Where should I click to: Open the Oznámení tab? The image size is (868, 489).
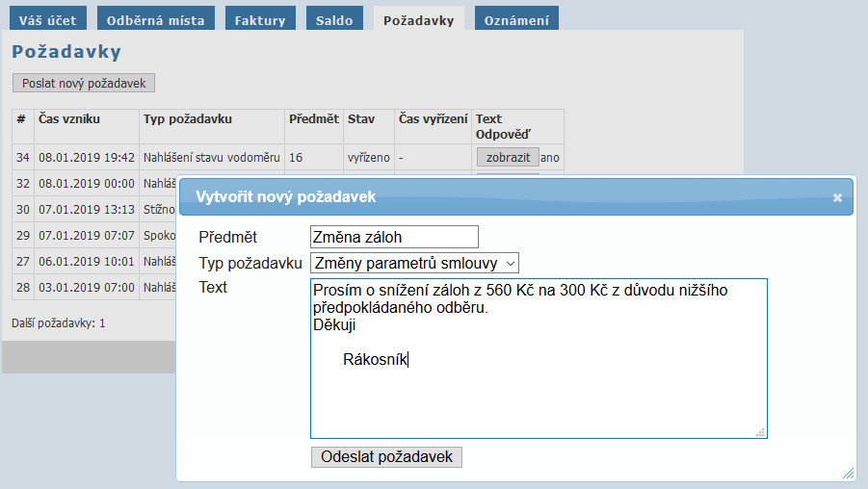pyautogui.click(x=517, y=20)
